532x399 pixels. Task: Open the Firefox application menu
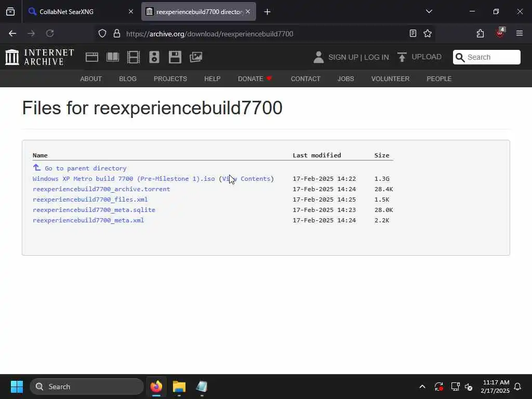coord(520,33)
